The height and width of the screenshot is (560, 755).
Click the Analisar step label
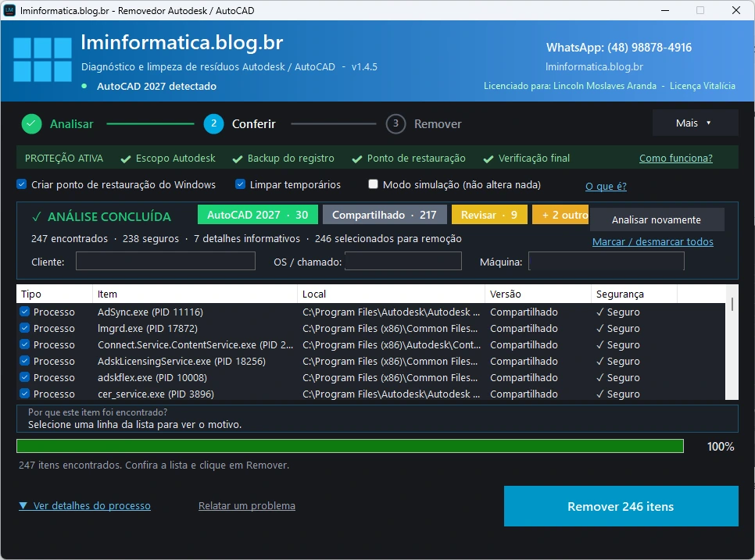[72, 124]
